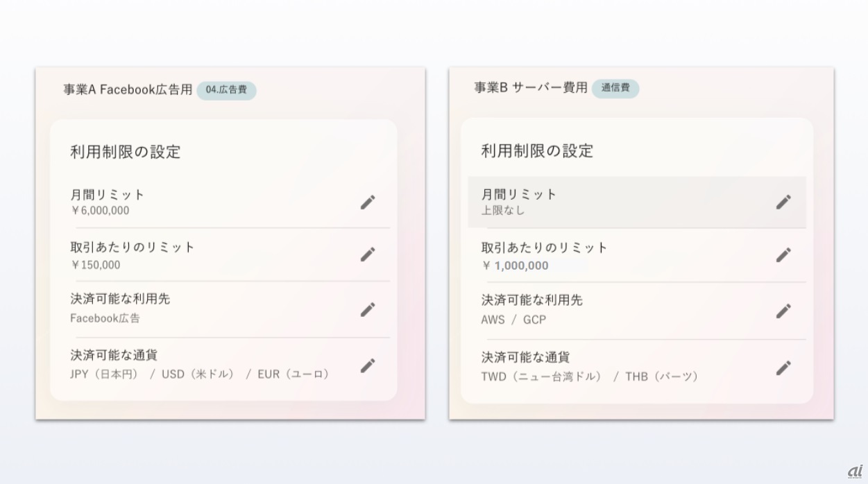Edit 決済可能な利用先 AWS / GCP pencil icon

[783, 311]
